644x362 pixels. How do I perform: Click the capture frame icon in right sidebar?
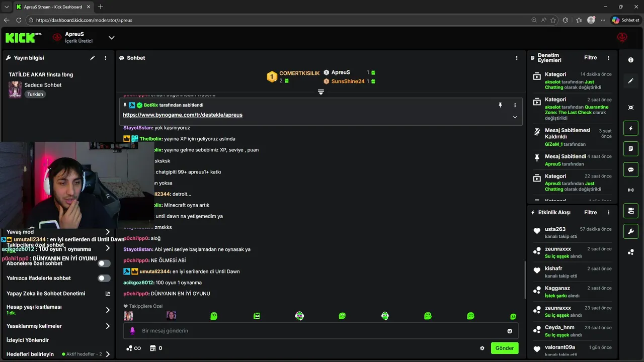[x=630, y=108]
